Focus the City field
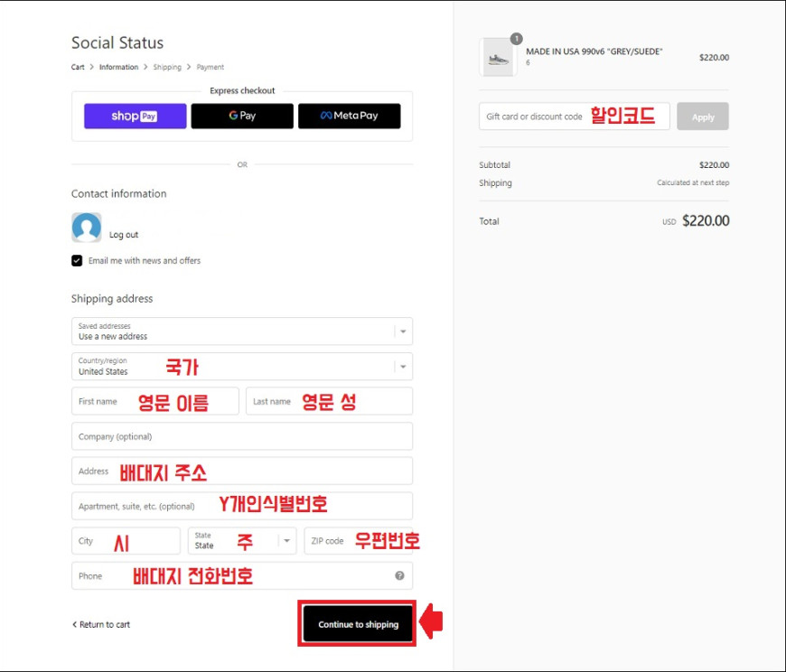Viewport: 786px width, 672px height. tap(126, 541)
